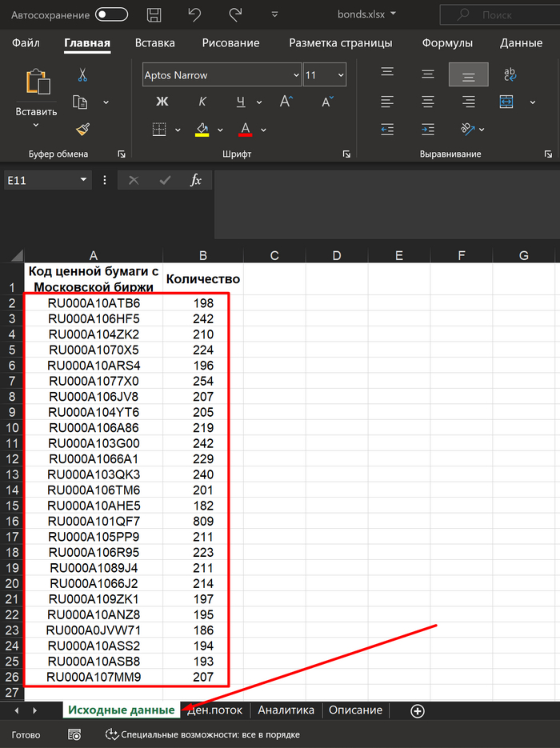Toggle the Autosave switch
Screen dimensions: 560x748
(x=111, y=15)
